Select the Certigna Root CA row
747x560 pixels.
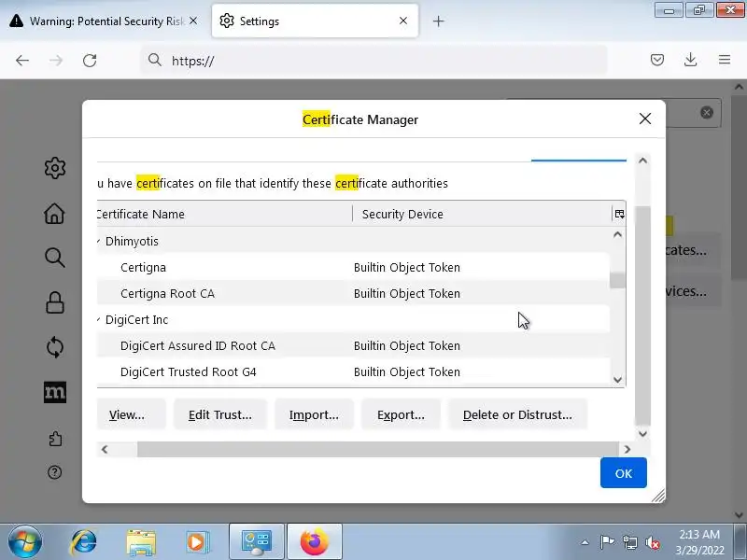tap(353, 293)
